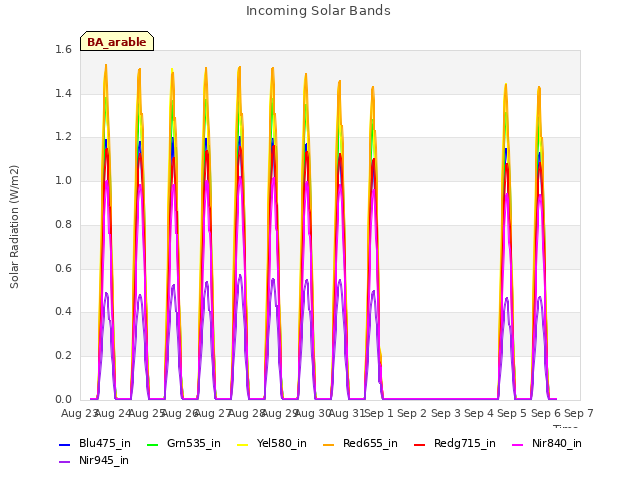The width and height of the screenshot is (640, 480).
Task: Click the Incoming Solar Bands chart title
Action: [x=318, y=11]
